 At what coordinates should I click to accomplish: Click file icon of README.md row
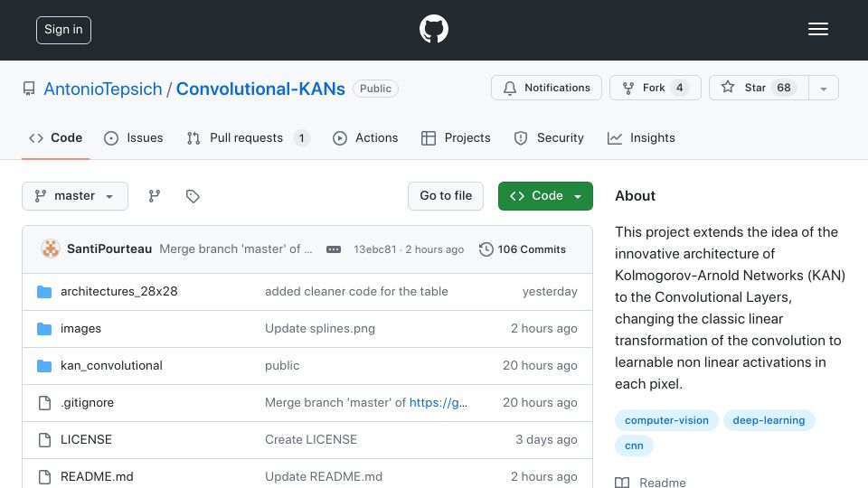(x=44, y=477)
